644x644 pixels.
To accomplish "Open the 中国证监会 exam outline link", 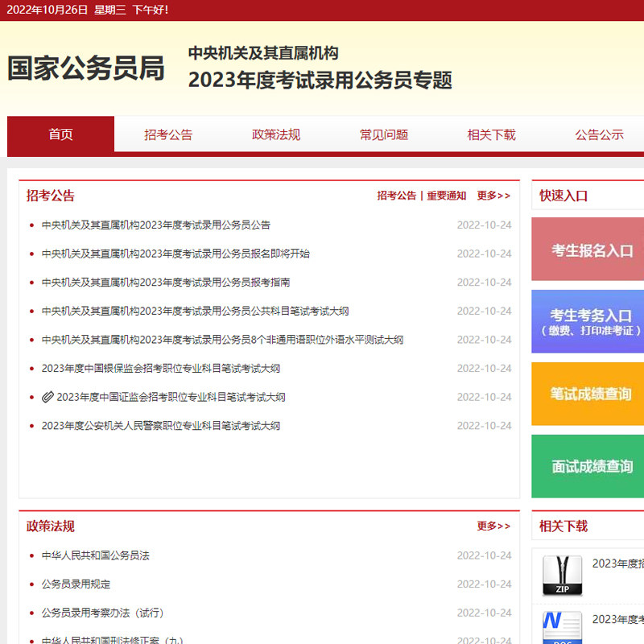I will (171, 397).
